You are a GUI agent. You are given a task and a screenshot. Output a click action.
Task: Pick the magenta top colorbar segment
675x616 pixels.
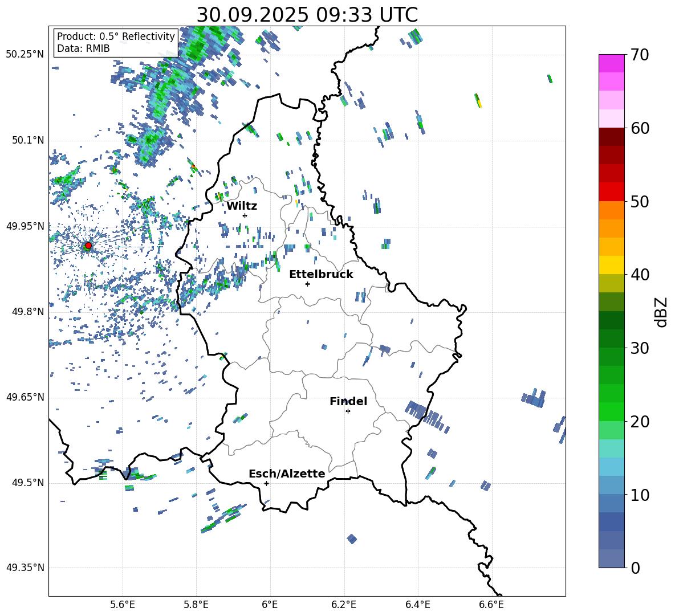(x=611, y=64)
